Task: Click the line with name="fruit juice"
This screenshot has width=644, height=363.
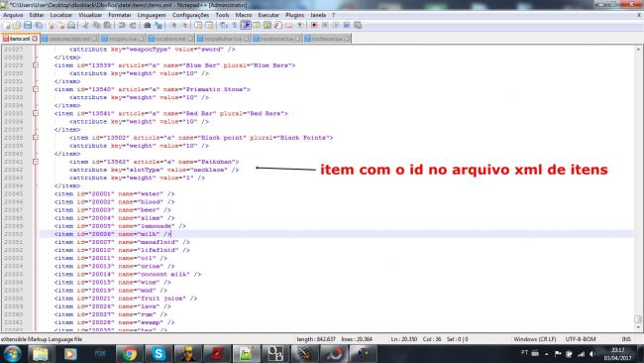Action: click(x=125, y=299)
